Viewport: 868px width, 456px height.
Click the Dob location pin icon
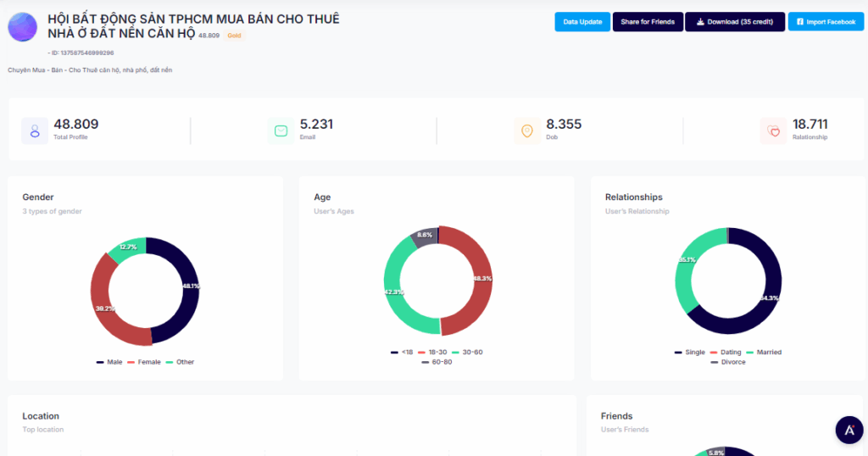(x=526, y=131)
